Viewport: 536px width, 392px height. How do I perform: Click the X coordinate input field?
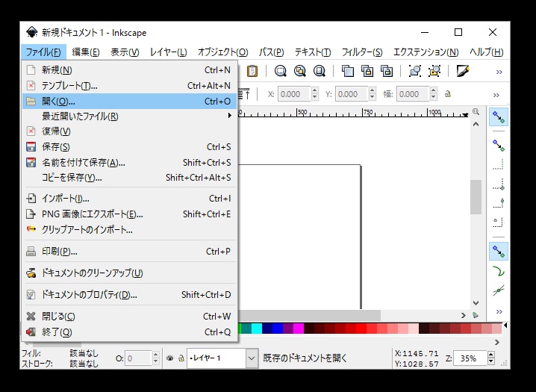click(294, 94)
